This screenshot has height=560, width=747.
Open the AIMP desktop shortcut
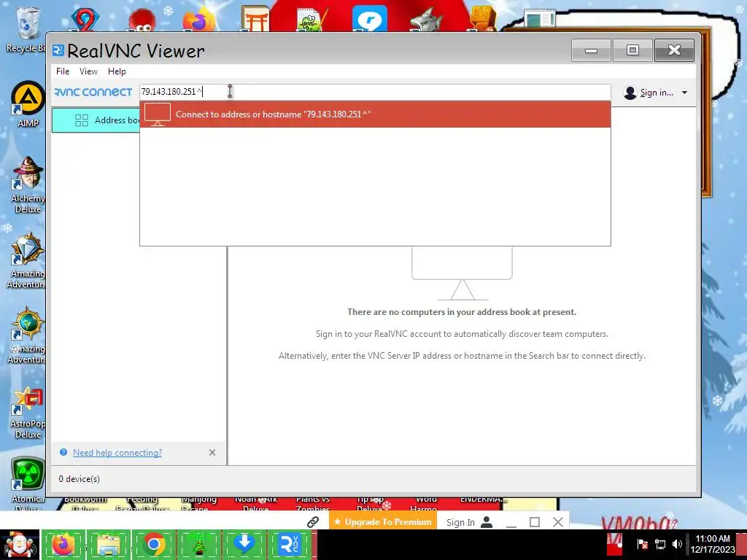(x=28, y=104)
